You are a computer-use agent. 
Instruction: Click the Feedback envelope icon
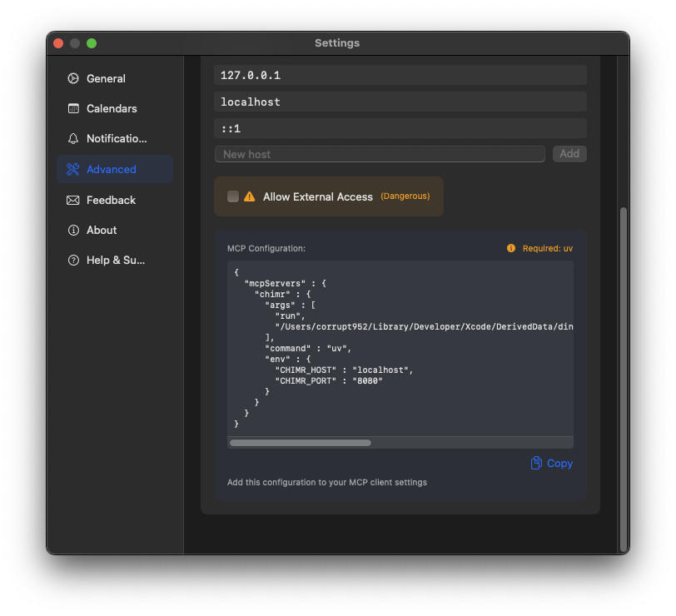[x=73, y=200]
